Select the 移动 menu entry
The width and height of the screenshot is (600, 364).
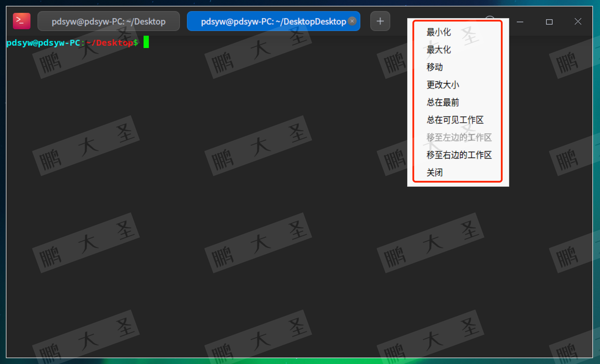coord(434,67)
